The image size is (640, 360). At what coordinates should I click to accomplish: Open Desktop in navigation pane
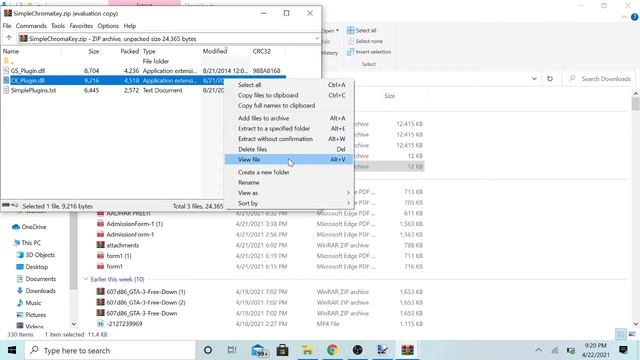point(32,267)
